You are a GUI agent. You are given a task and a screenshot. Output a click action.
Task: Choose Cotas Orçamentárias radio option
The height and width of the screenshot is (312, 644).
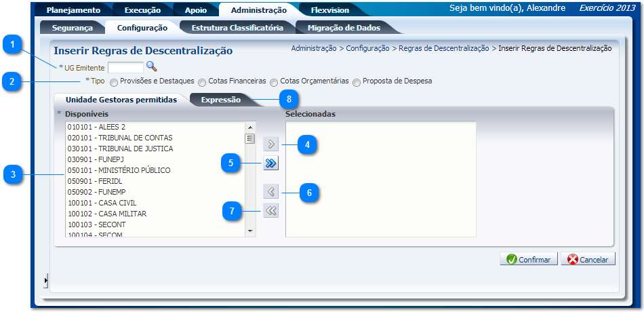pyautogui.click(x=274, y=82)
